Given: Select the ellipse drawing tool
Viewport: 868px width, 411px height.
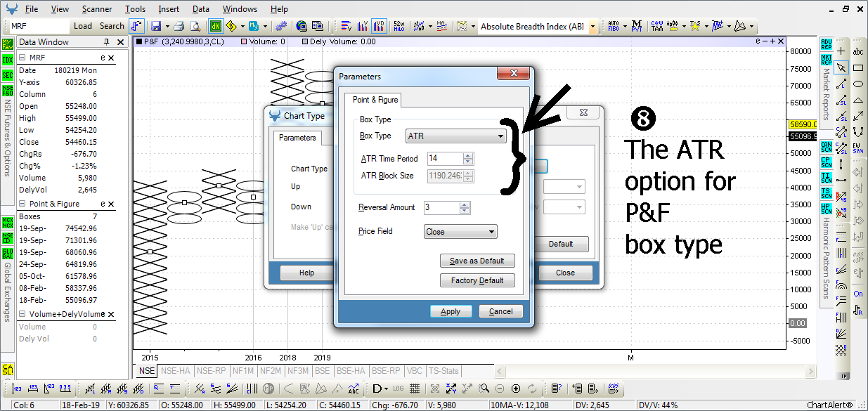Looking at the screenshot, I should click(858, 84).
